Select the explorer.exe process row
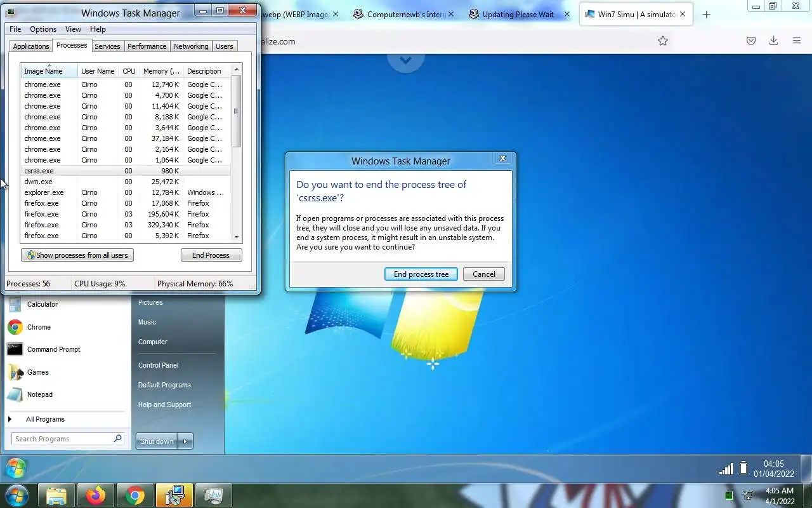Viewport: 812px width, 508px height. click(126, 192)
